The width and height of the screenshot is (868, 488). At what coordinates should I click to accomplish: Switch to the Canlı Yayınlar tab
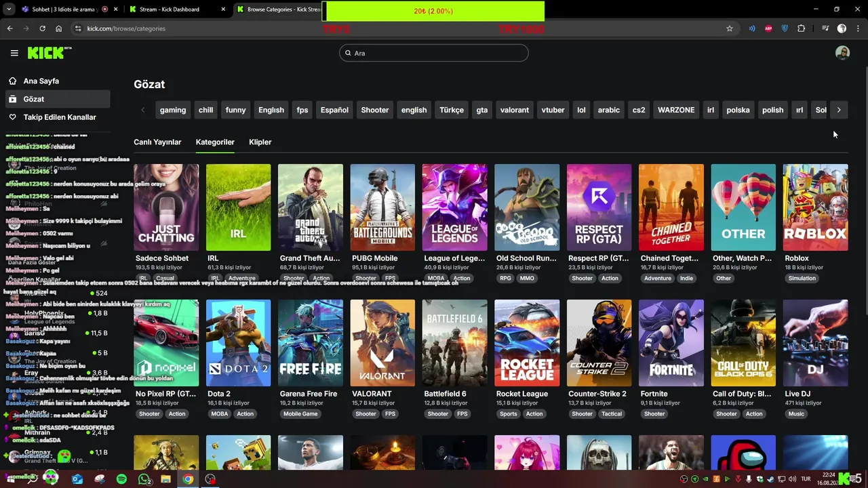[157, 142]
